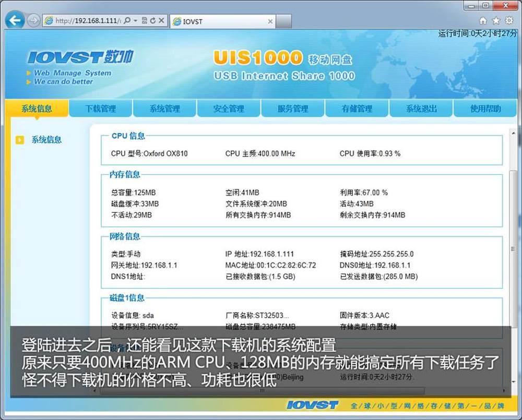Click '剩余交换内存:914MB' value

[372, 215]
